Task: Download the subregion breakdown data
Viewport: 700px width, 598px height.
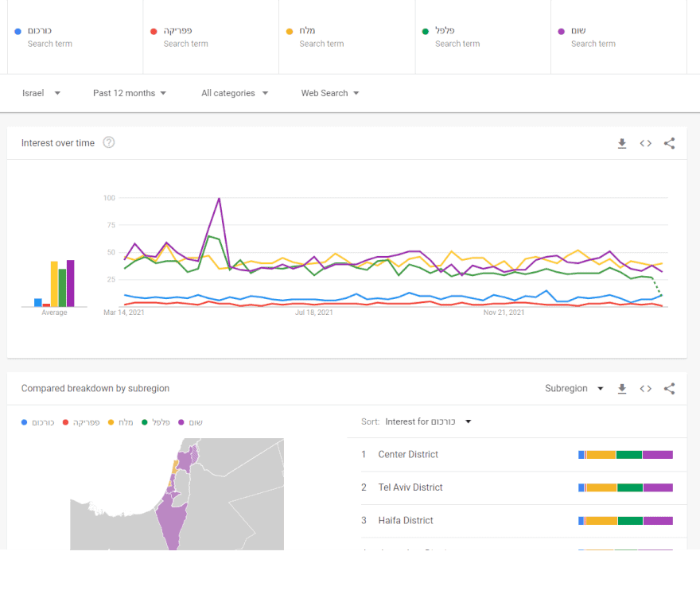Action: [622, 389]
